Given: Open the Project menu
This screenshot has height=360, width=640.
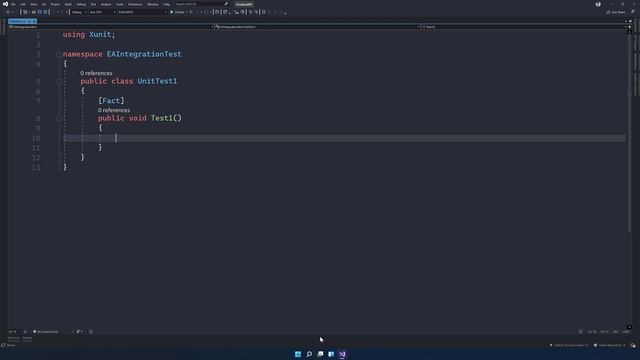Looking at the screenshot, I should click(55, 4).
